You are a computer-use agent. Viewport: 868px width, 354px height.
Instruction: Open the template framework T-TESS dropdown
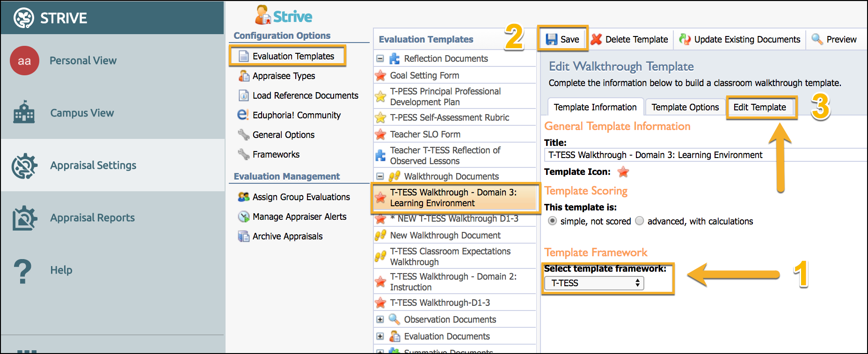pos(594,283)
